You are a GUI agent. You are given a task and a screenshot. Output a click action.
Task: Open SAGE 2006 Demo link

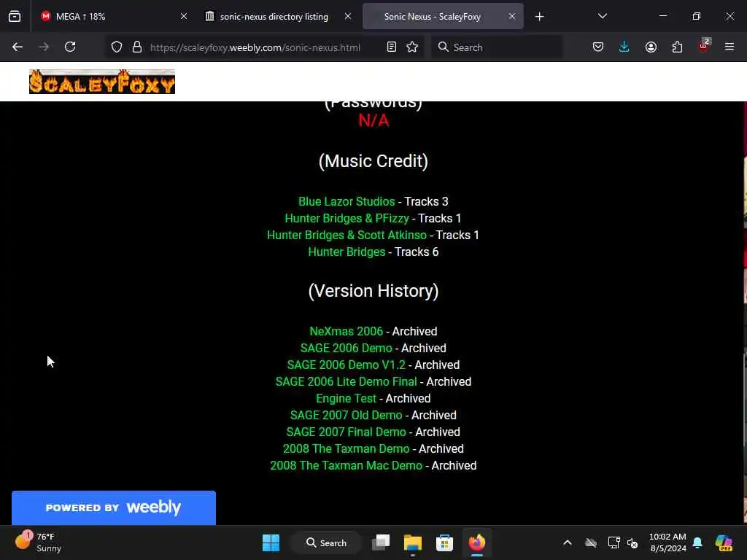click(x=347, y=348)
